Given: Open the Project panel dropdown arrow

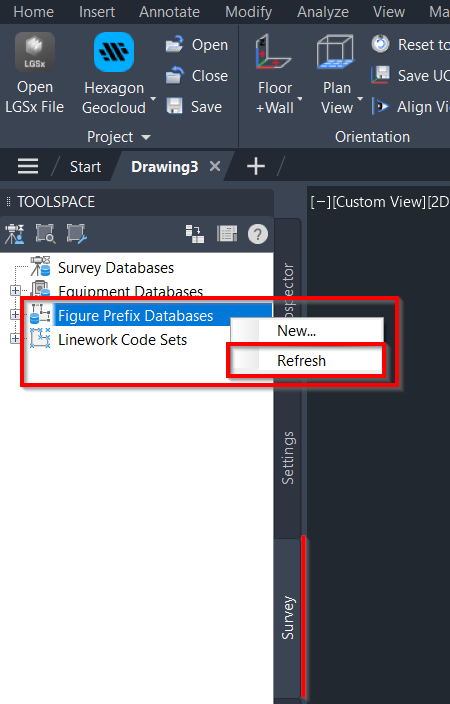Looking at the screenshot, I should [146, 137].
